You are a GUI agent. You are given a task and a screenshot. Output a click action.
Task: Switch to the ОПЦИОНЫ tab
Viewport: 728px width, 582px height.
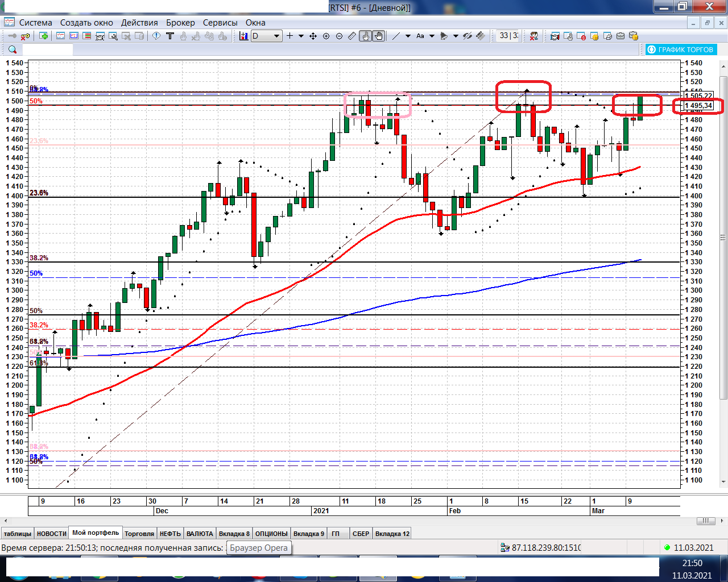[271, 534]
